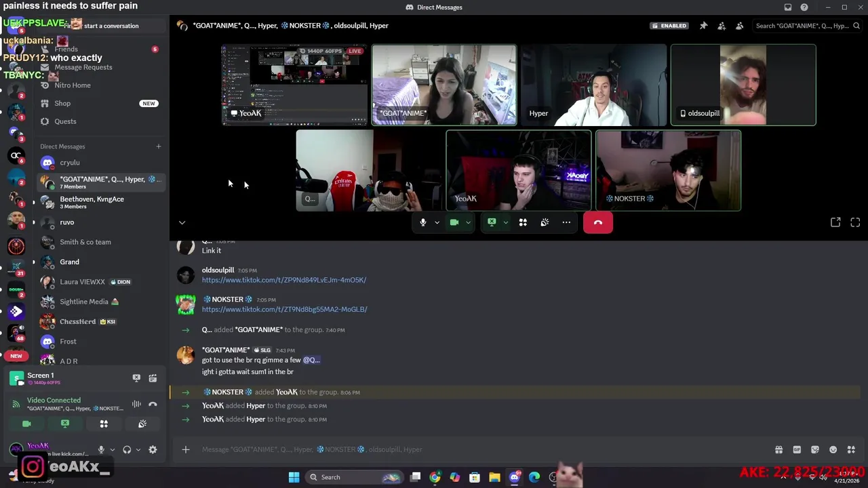Mute microphone in the user panel

(x=101, y=449)
